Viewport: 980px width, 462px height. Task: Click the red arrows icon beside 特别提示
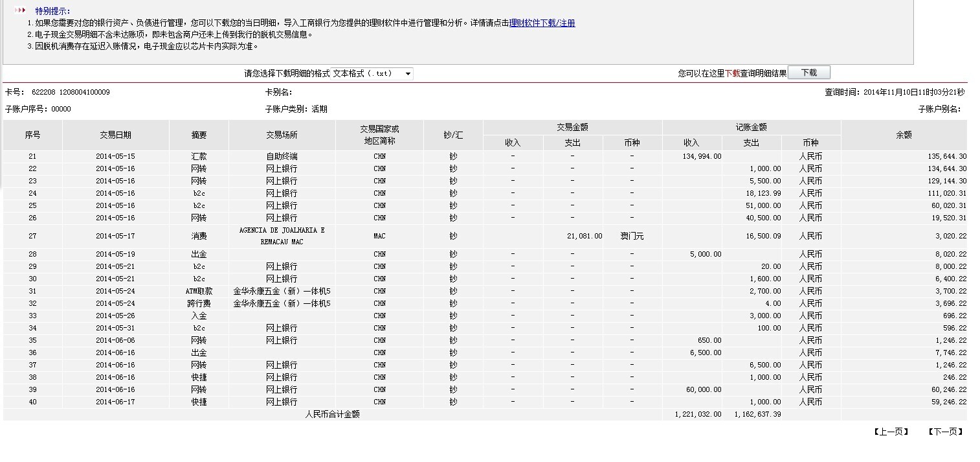(20, 11)
